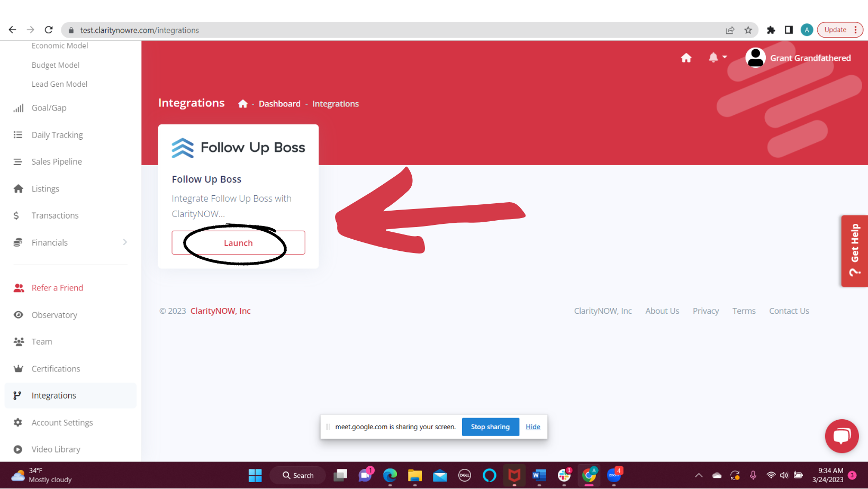Screen dimensions: 868x489
Task: Show hidden system tray icons chevron
Action: coord(699,475)
